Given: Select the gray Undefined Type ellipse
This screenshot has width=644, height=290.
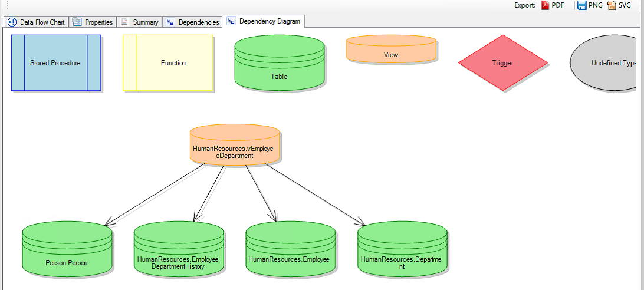Looking at the screenshot, I should point(604,63).
